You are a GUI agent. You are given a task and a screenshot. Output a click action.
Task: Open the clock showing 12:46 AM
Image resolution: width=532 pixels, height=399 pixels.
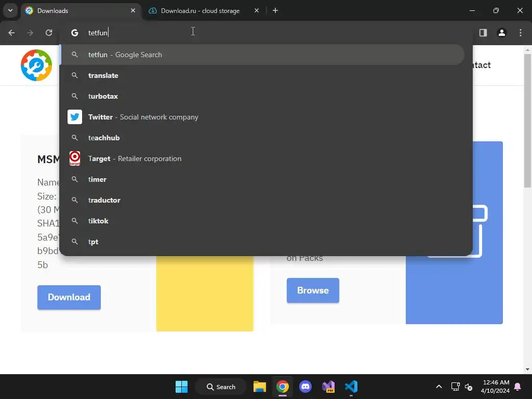pos(495,387)
